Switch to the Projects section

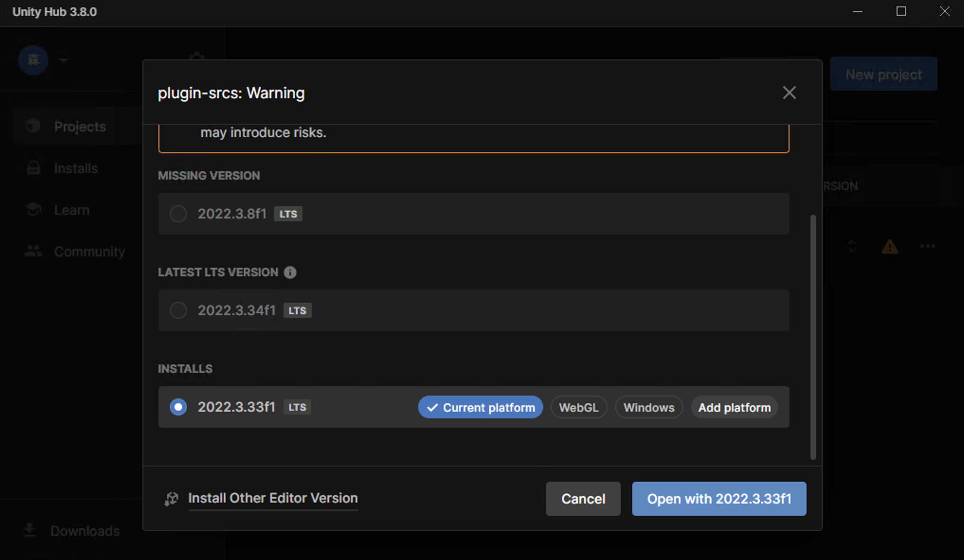(x=80, y=126)
